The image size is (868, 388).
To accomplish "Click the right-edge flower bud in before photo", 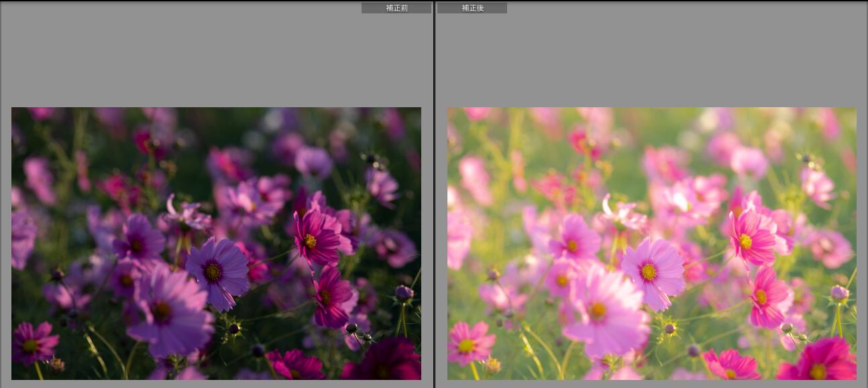I will point(403,292).
